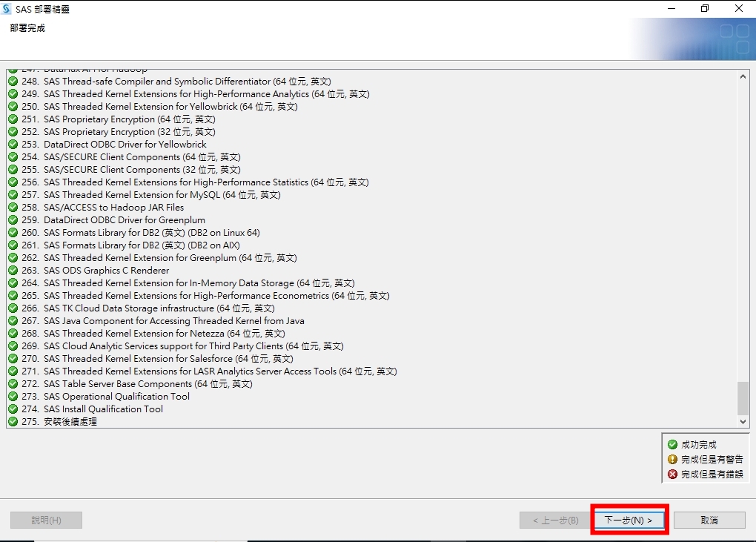Screen dimensions: 756x542
Task: Click the green check next to item 253
Action: tap(13, 144)
